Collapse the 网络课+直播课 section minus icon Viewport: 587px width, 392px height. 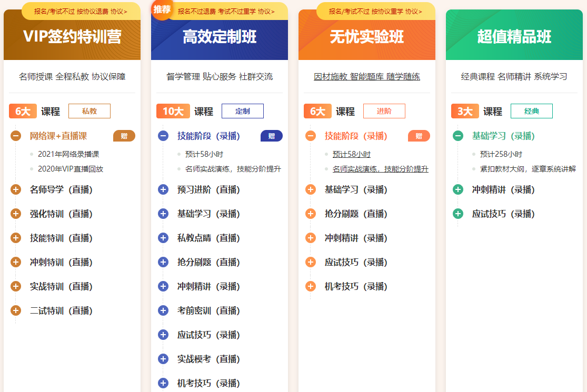16,136
